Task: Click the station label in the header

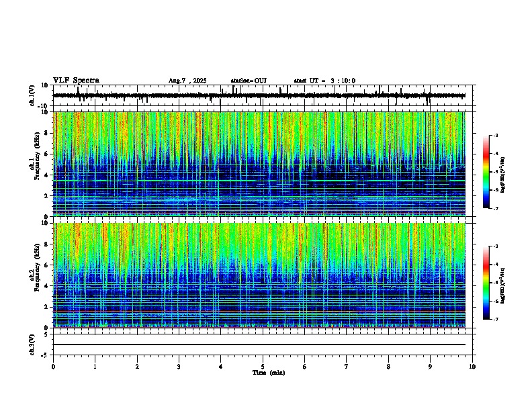Action: 249,81
